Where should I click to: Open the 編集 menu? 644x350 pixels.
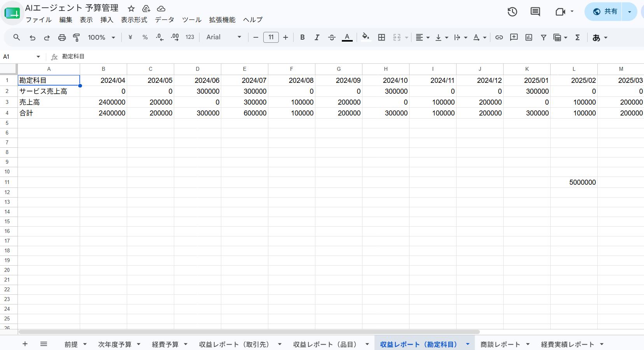point(66,20)
